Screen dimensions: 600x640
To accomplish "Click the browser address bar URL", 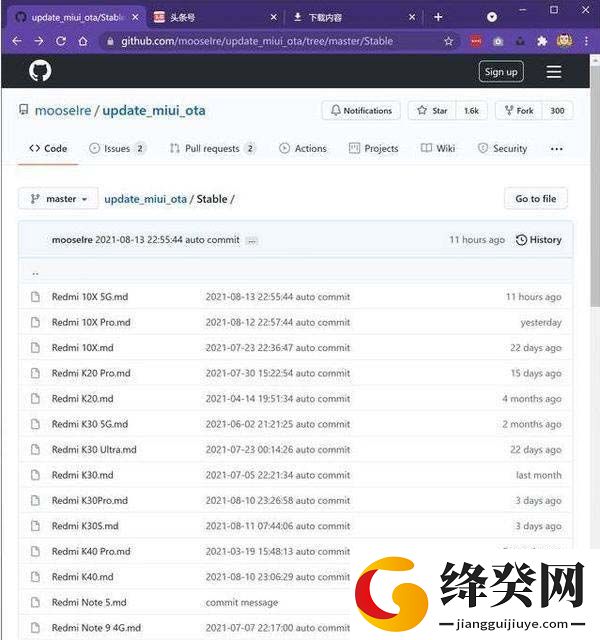I will [x=257, y=41].
